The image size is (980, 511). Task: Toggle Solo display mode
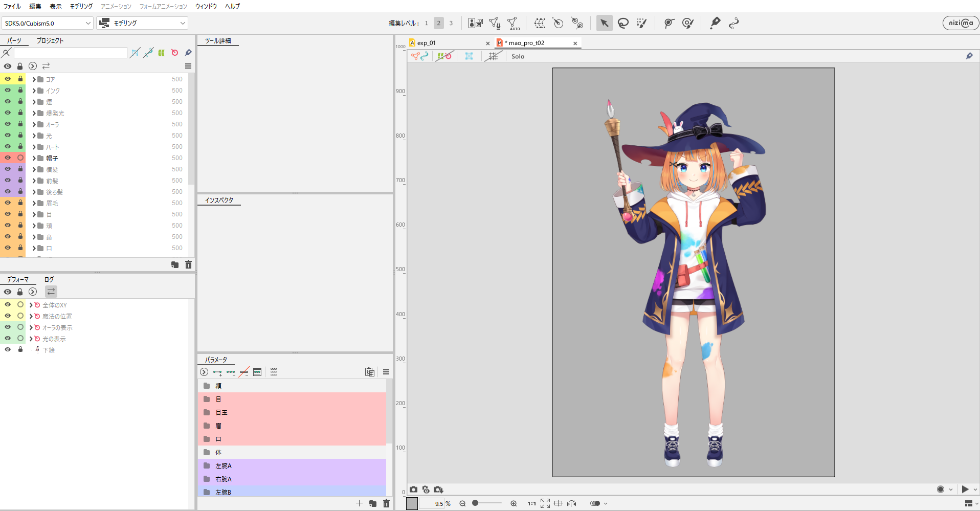coord(518,56)
